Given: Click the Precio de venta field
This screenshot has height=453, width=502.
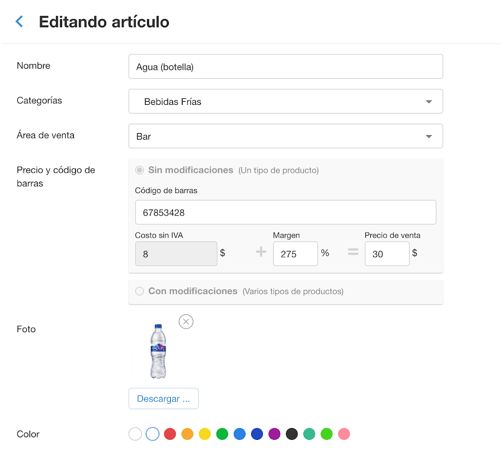Looking at the screenshot, I should click(x=387, y=254).
